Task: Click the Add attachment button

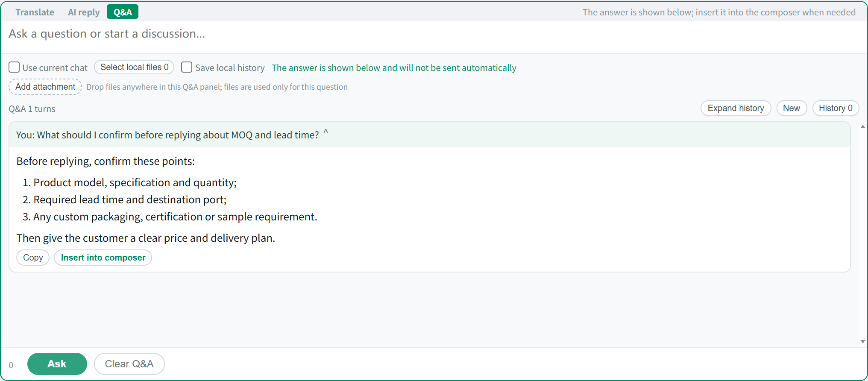Action: pos(45,87)
